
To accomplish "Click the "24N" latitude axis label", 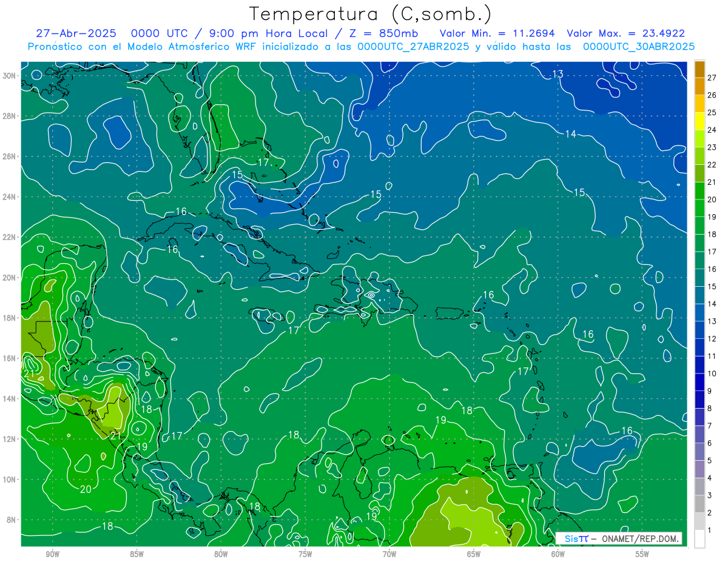I will point(9,196).
